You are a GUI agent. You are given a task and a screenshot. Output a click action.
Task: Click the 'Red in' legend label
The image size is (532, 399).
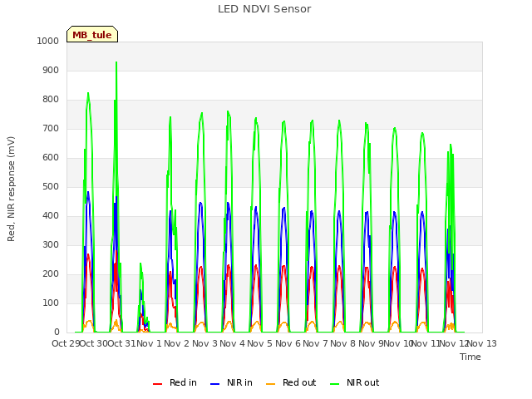coord(183,382)
